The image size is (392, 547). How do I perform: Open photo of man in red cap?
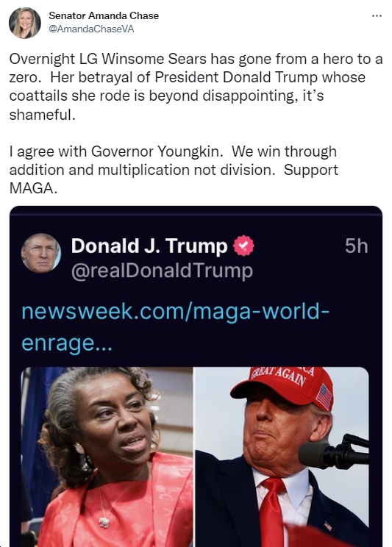coord(282,457)
